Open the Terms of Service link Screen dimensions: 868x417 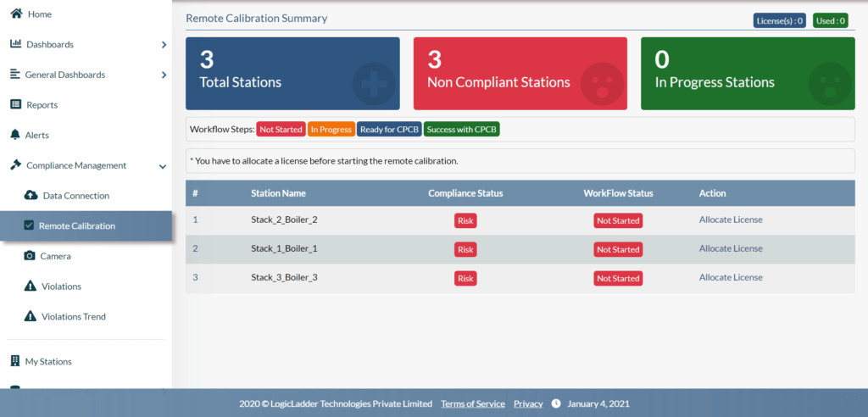pyautogui.click(x=473, y=403)
